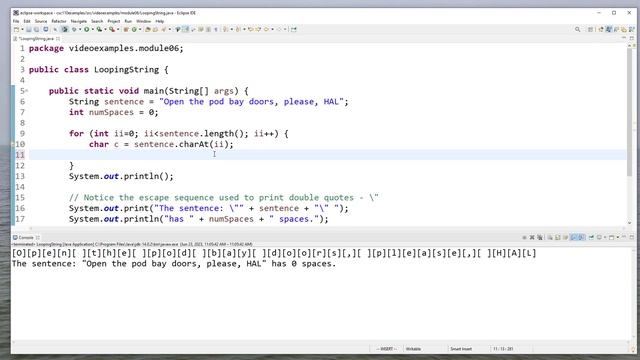Open the Run menu
This screenshot has width=640, height=360.
(128, 21)
